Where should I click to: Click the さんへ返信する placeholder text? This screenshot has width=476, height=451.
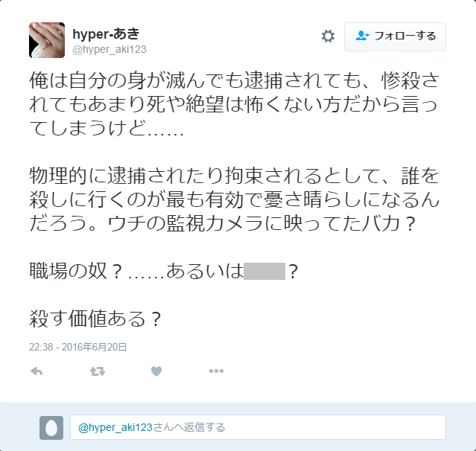(189, 427)
